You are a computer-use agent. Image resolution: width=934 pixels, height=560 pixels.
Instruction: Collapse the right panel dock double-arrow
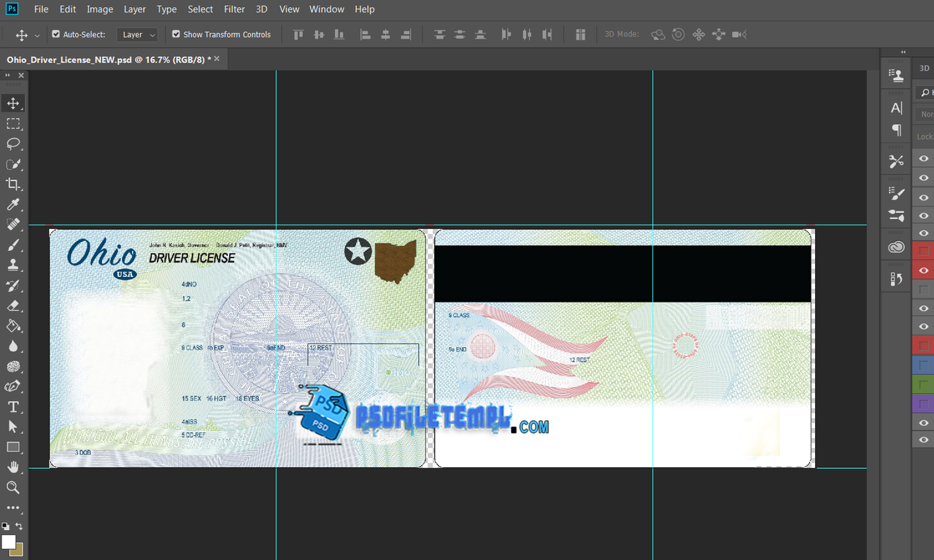[903, 52]
